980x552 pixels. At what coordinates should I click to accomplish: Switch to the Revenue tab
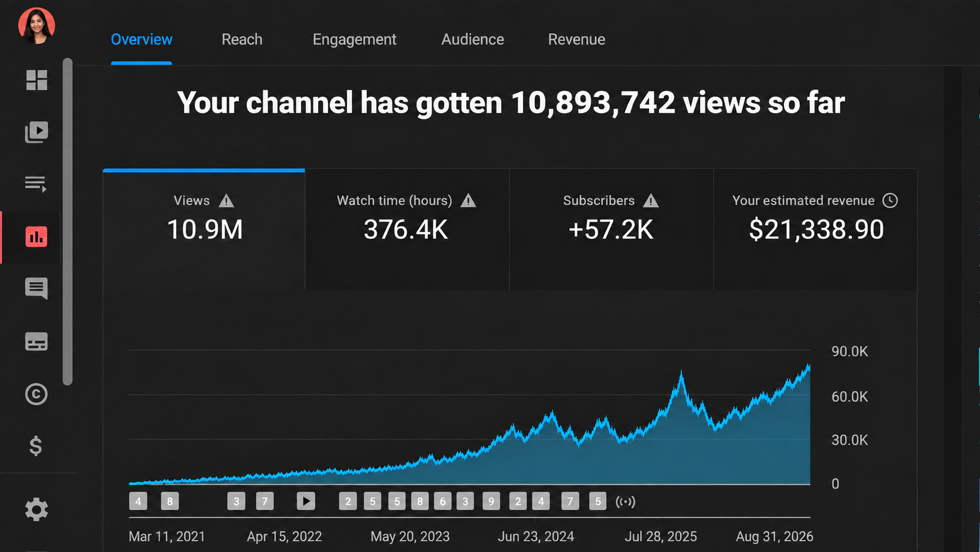click(x=576, y=39)
